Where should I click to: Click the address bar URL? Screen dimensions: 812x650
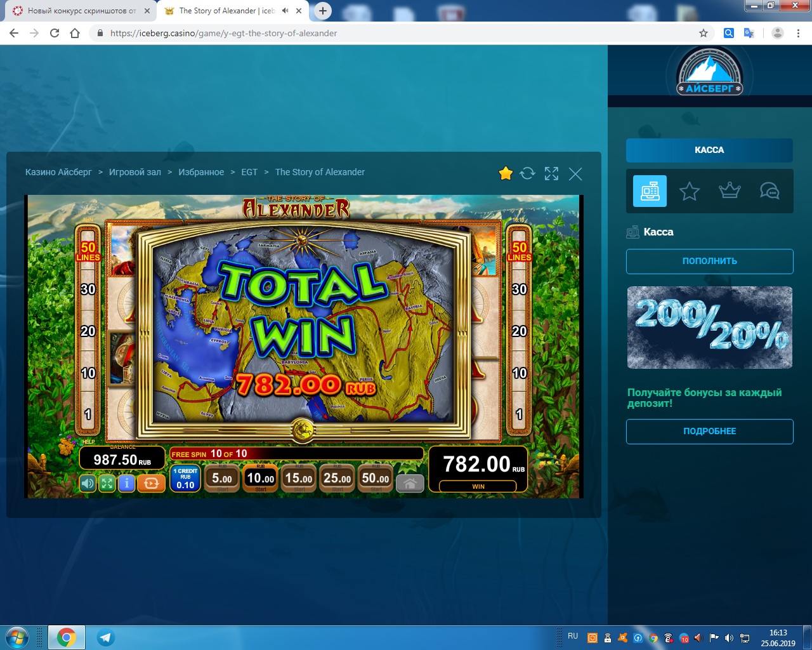pyautogui.click(x=223, y=33)
